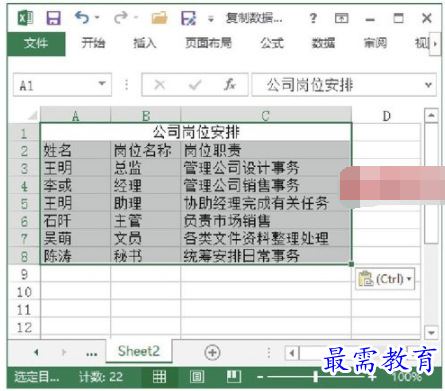The width and height of the screenshot is (445, 391).
Task: Open a file using the folder icon
Action: pos(159,18)
